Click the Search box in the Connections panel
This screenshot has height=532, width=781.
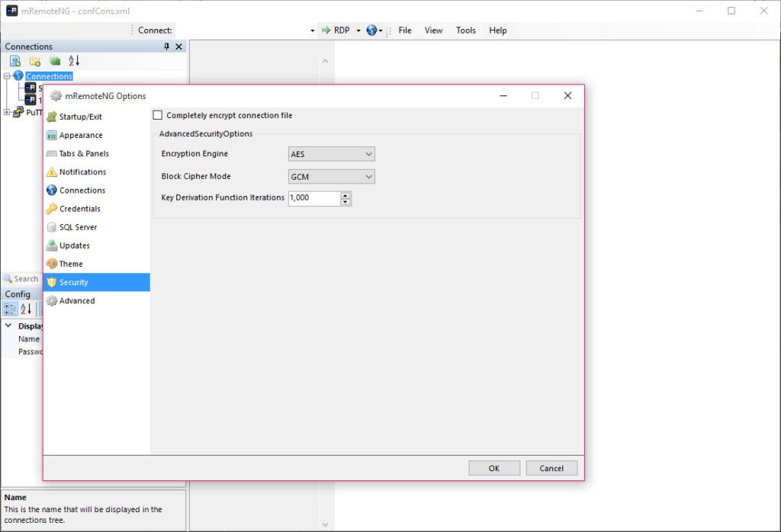[22, 279]
